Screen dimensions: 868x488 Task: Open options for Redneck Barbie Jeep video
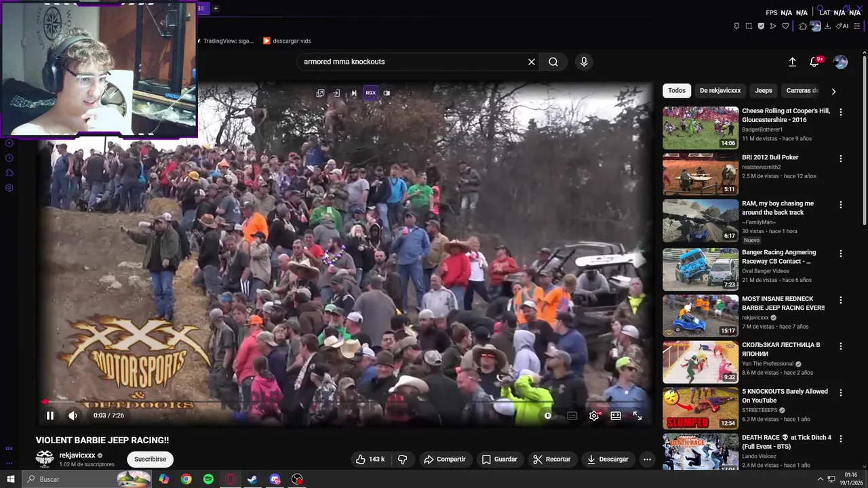coord(841,300)
